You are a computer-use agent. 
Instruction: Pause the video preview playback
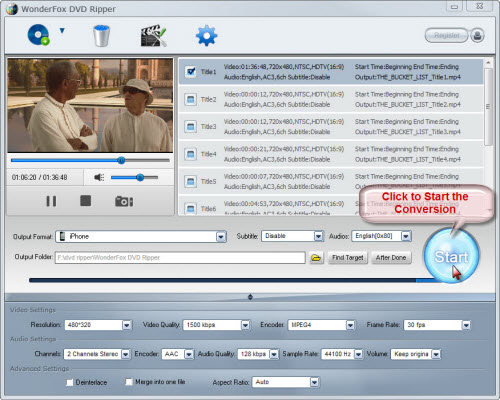pos(51,201)
